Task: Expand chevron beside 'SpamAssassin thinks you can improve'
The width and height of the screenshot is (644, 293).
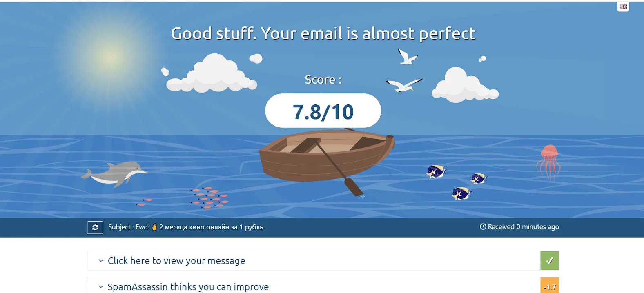Action: pos(101,287)
